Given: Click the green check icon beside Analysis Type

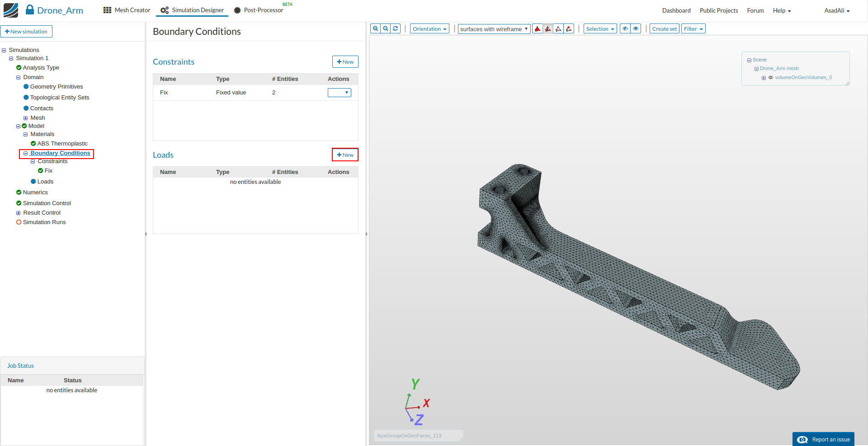Looking at the screenshot, I should (19, 68).
